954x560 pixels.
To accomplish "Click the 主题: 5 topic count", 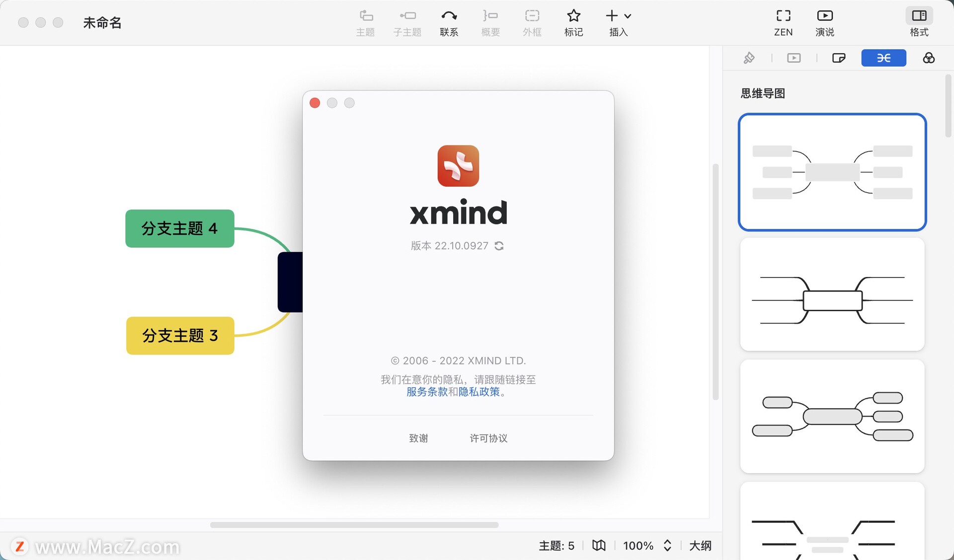I will tap(556, 546).
